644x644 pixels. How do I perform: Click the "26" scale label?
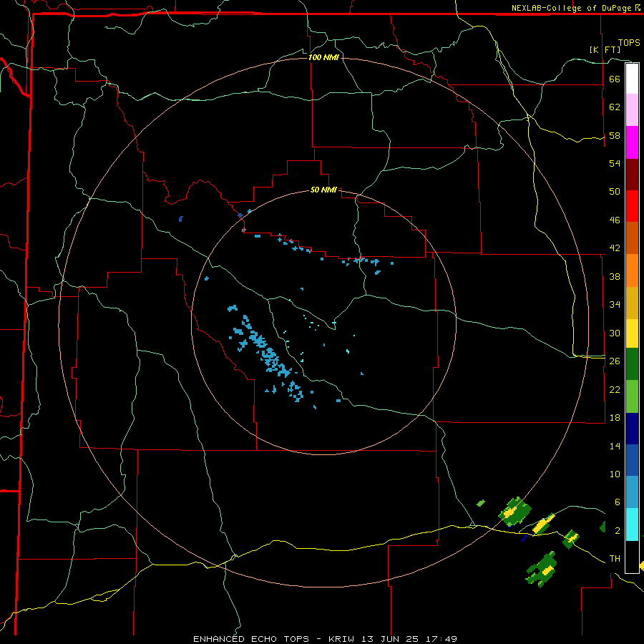pos(615,361)
